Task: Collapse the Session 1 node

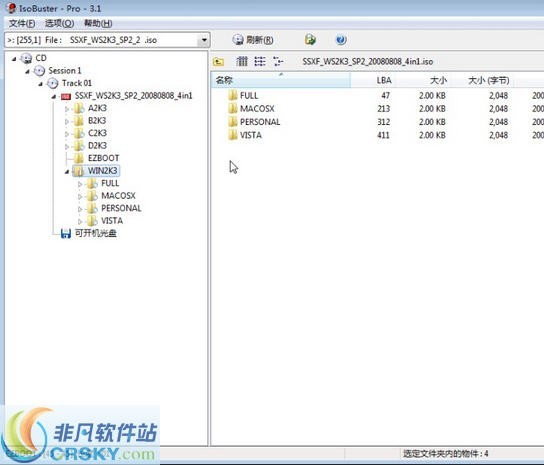Action: [27, 71]
